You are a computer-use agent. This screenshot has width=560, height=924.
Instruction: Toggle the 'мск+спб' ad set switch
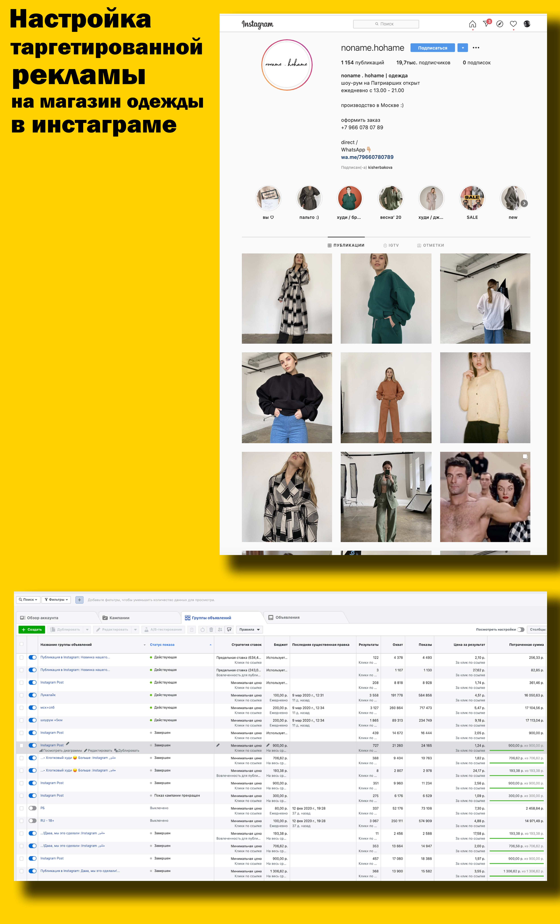pos(33,708)
